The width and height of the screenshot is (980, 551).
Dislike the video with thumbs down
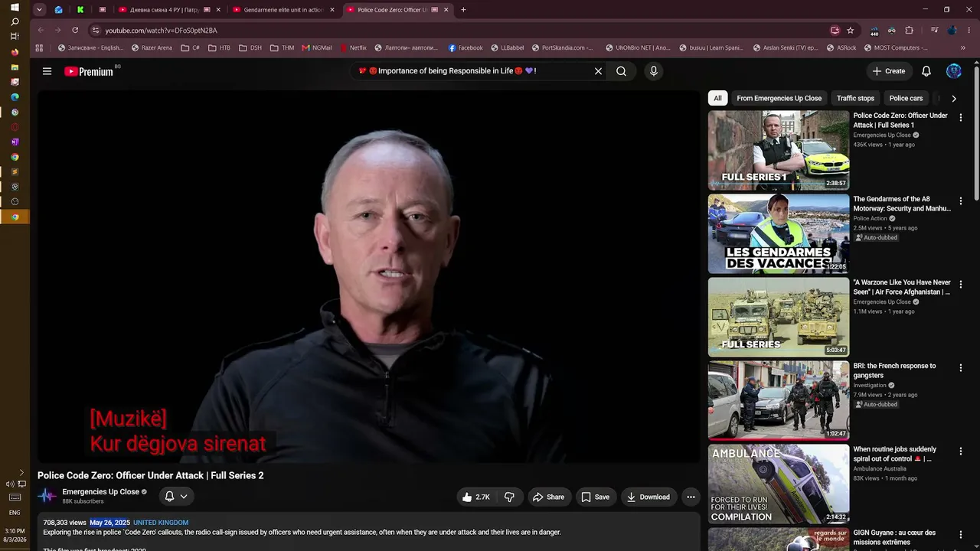coord(509,497)
